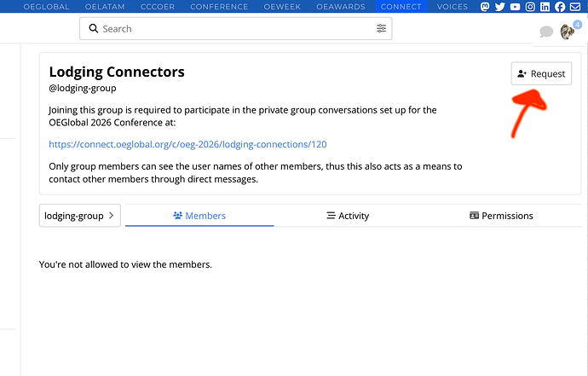The width and height of the screenshot is (588, 376).
Task: Open the OEWEEK nav item
Action: point(282,6)
